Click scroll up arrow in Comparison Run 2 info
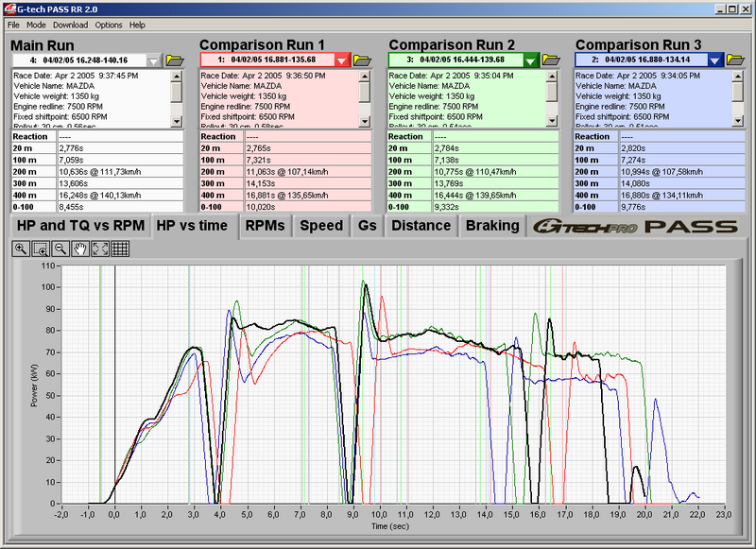The height and width of the screenshot is (549, 756). 553,77
